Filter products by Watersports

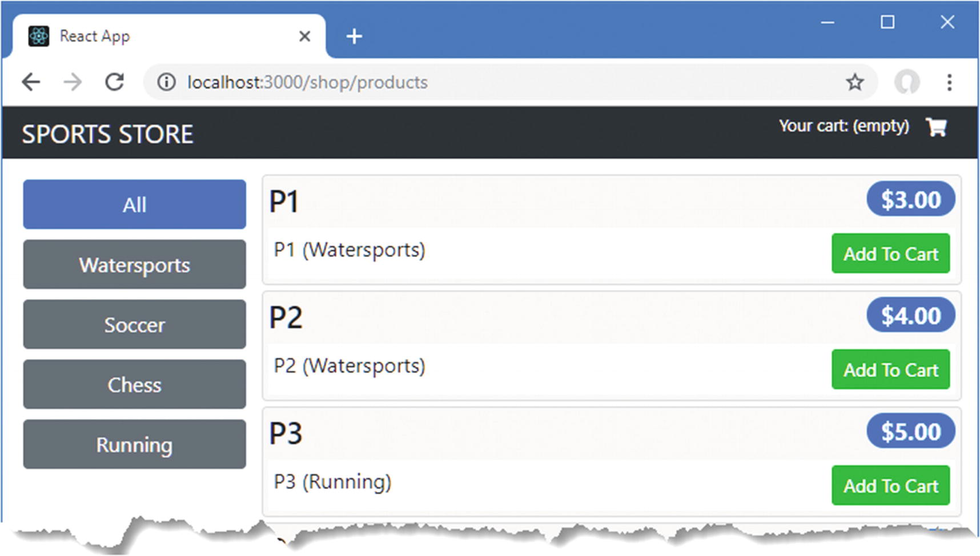point(134,264)
